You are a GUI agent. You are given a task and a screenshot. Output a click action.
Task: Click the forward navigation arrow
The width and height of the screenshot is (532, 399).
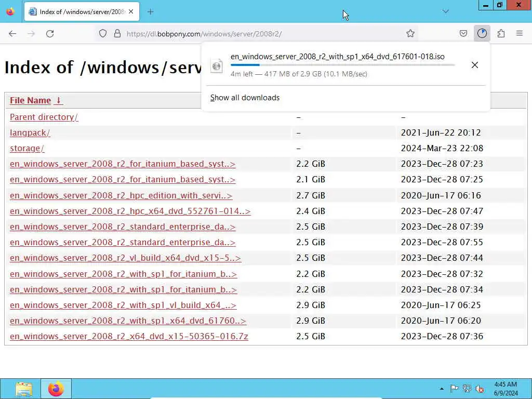(31, 34)
